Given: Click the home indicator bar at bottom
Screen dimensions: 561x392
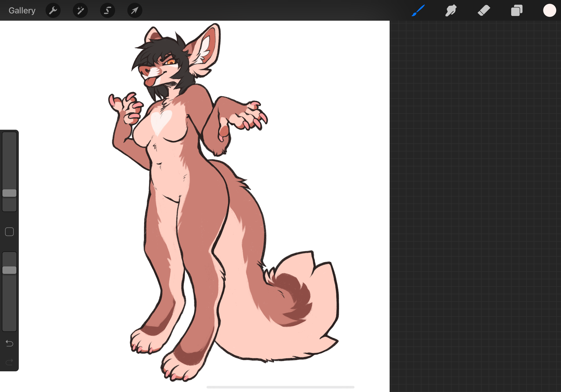Looking at the screenshot, I should 280,387.
